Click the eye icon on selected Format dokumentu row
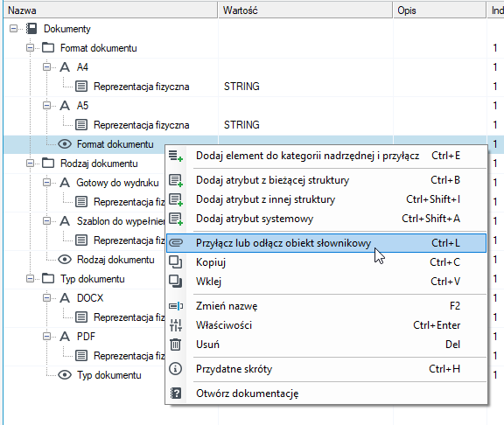 click(65, 144)
